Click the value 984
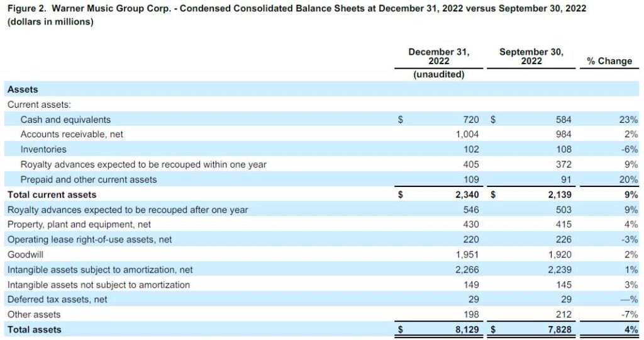Image resolution: width=644 pixels, height=340 pixels. [x=563, y=135]
